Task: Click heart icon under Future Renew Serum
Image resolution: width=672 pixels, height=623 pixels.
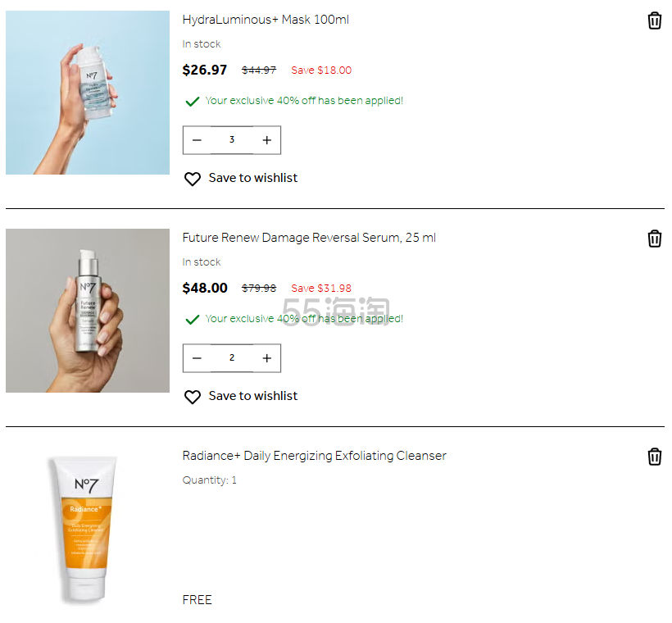Action: (193, 397)
